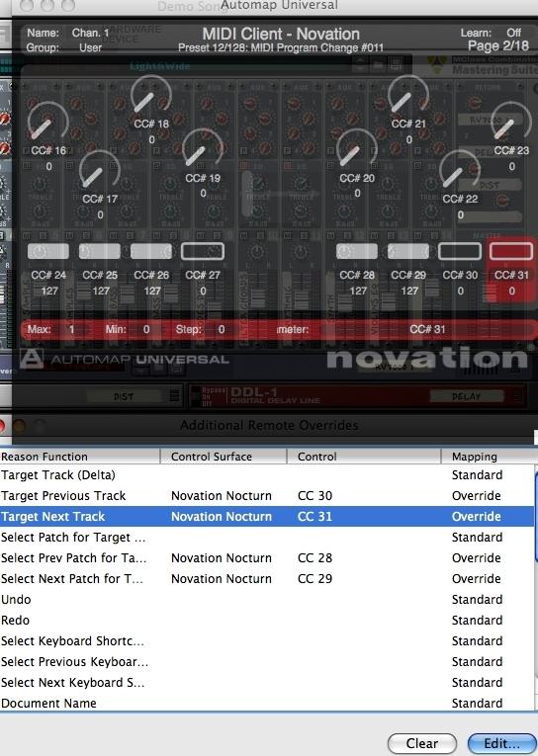The image size is (538, 756).
Task: Click the Learn Off setting
Action: coord(491,33)
